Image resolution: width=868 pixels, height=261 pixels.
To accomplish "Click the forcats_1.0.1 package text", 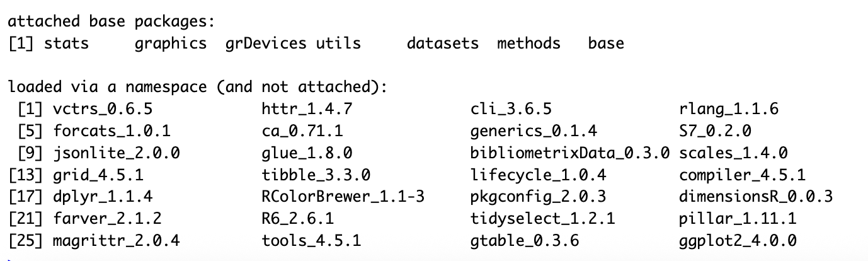I will pyautogui.click(x=112, y=131).
